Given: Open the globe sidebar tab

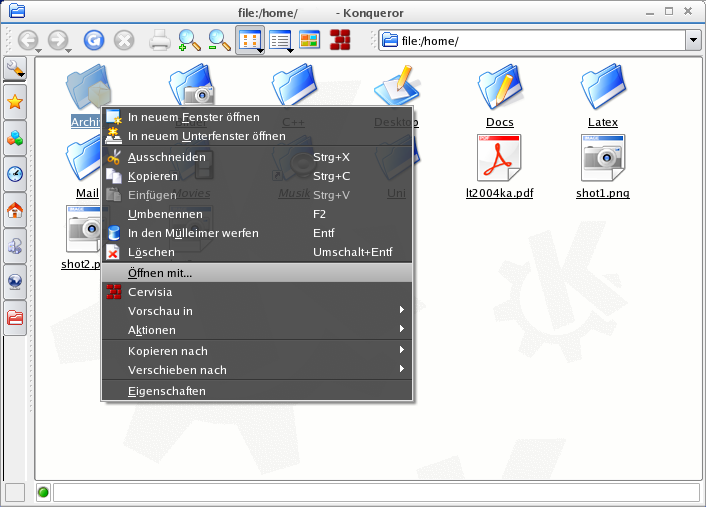Looking at the screenshot, I should click(x=15, y=282).
